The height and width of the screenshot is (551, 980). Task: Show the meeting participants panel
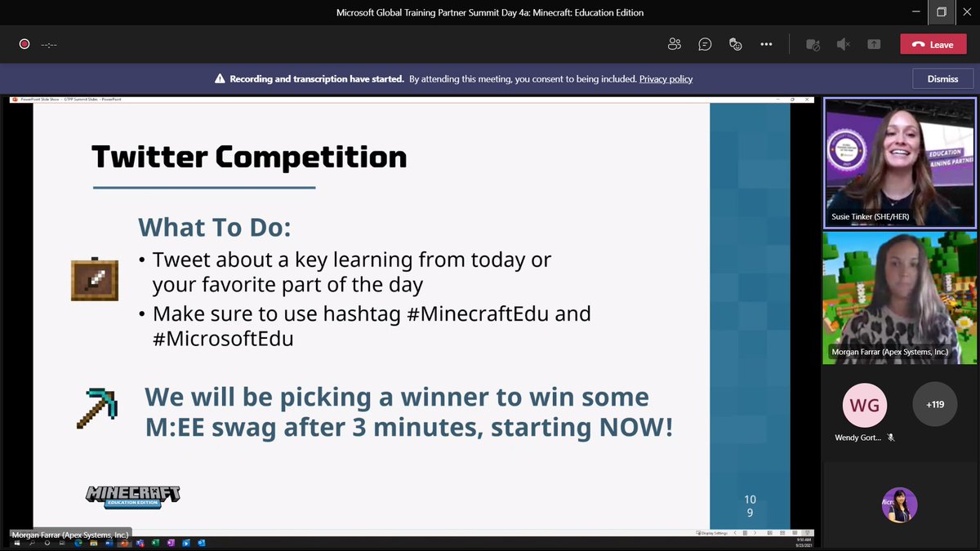coord(674,44)
